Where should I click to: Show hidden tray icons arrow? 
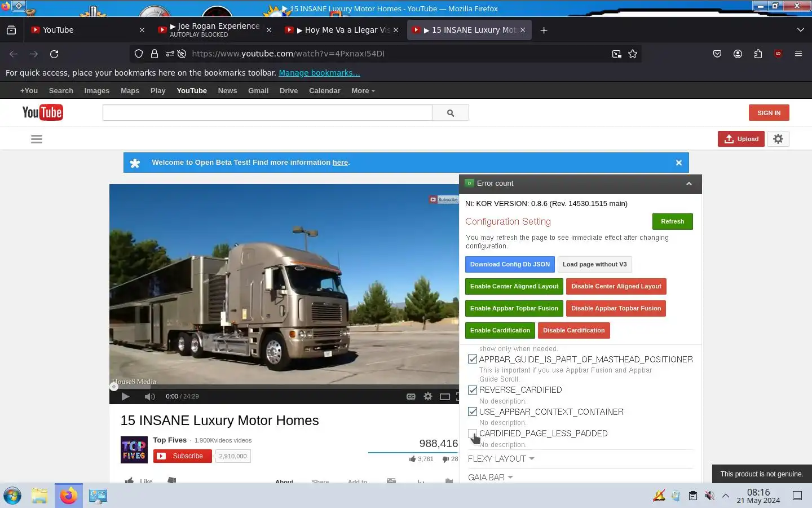pyautogui.click(x=726, y=496)
